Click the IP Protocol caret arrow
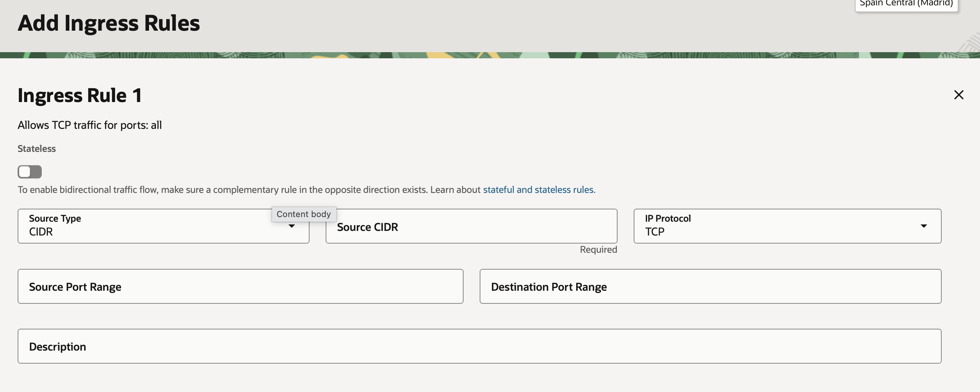Screen dimensions: 980x392 [924, 226]
